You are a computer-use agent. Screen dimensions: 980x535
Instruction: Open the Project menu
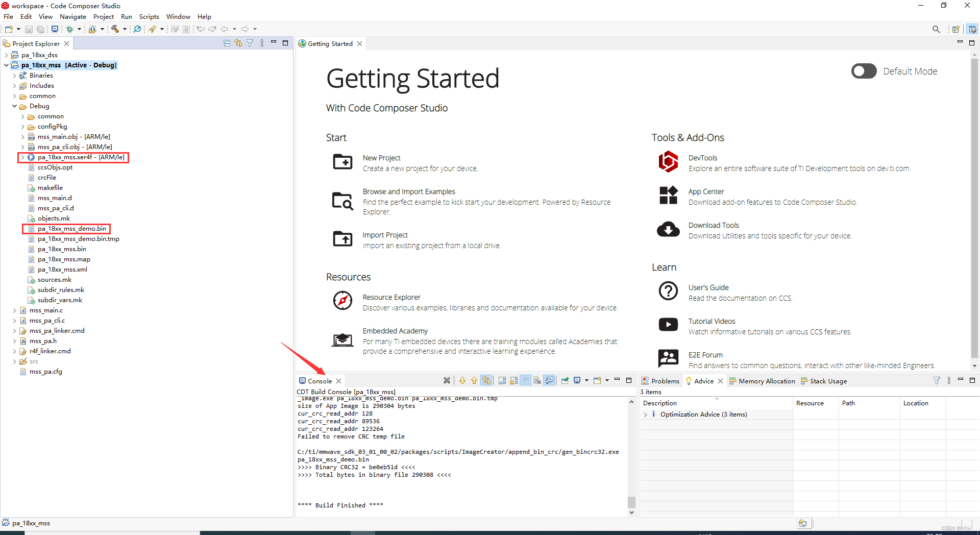point(104,17)
